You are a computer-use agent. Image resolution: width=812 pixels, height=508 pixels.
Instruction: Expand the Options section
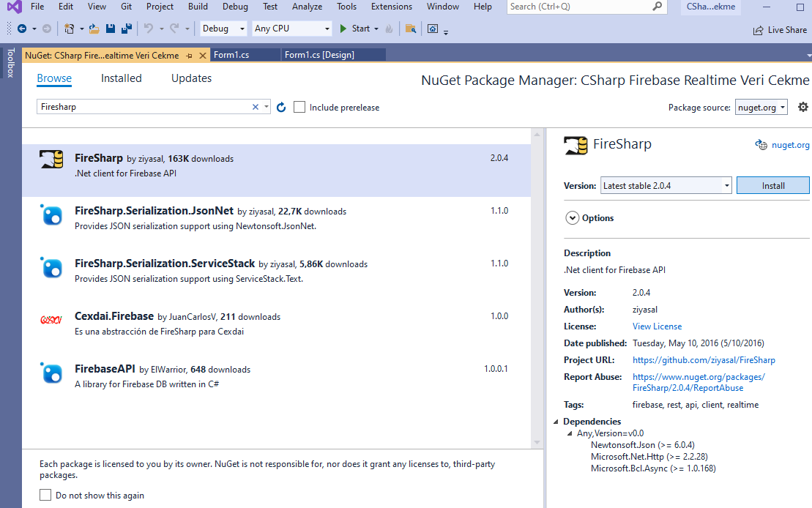point(573,218)
